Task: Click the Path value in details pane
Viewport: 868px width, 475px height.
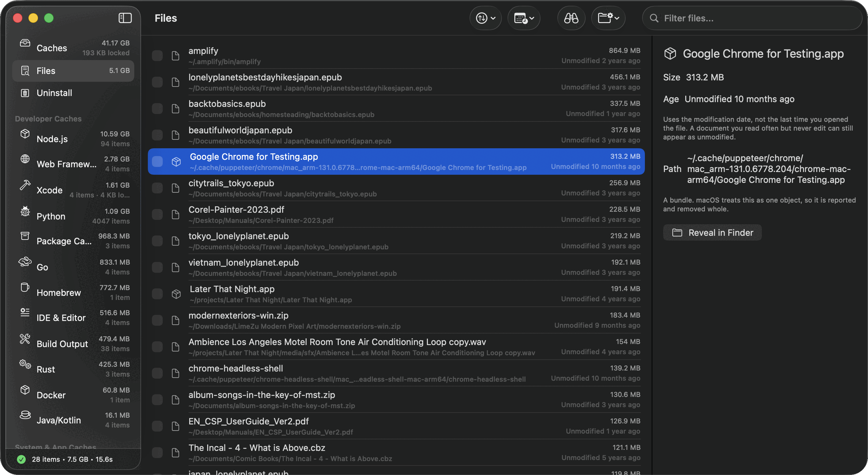Action: tap(769, 169)
